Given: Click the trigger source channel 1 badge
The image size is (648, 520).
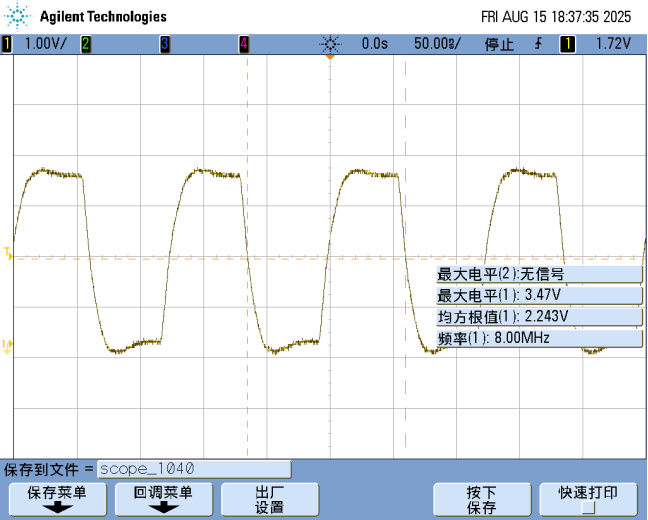Looking at the screenshot, I should (x=567, y=44).
